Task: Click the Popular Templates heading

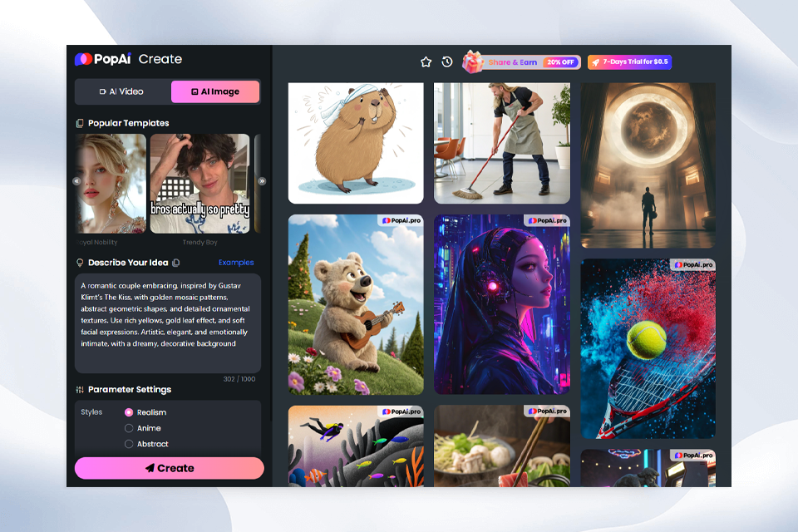Action: coord(128,123)
